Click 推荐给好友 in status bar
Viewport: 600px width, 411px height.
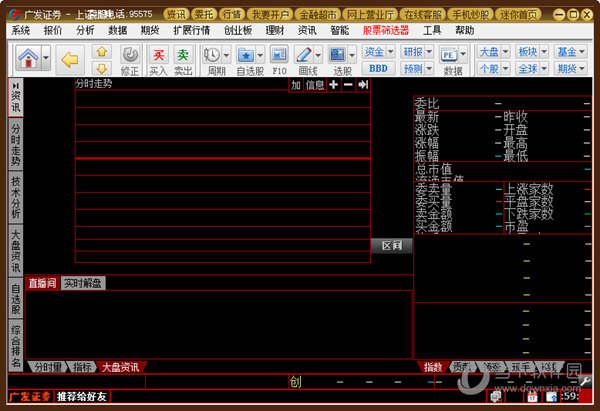click(x=82, y=396)
